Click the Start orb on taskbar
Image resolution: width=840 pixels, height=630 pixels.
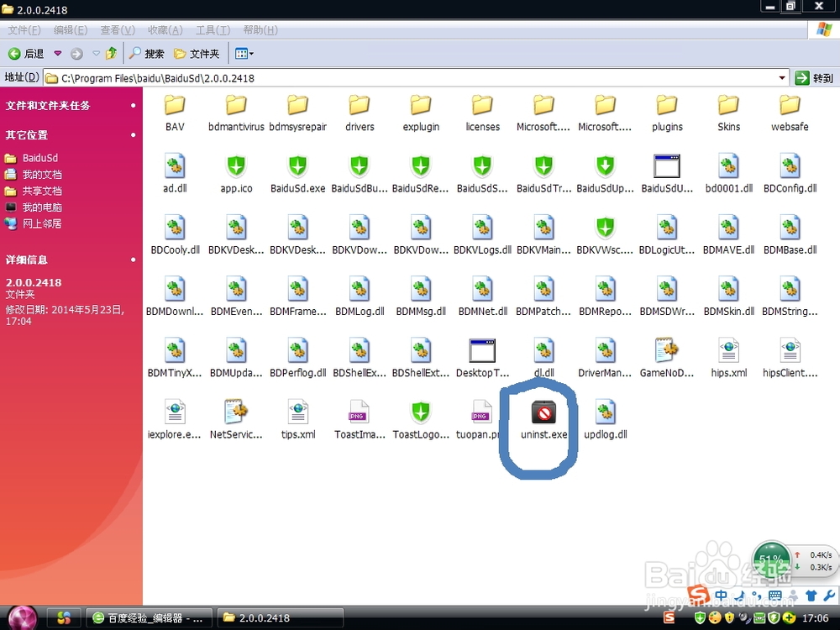(x=23, y=617)
